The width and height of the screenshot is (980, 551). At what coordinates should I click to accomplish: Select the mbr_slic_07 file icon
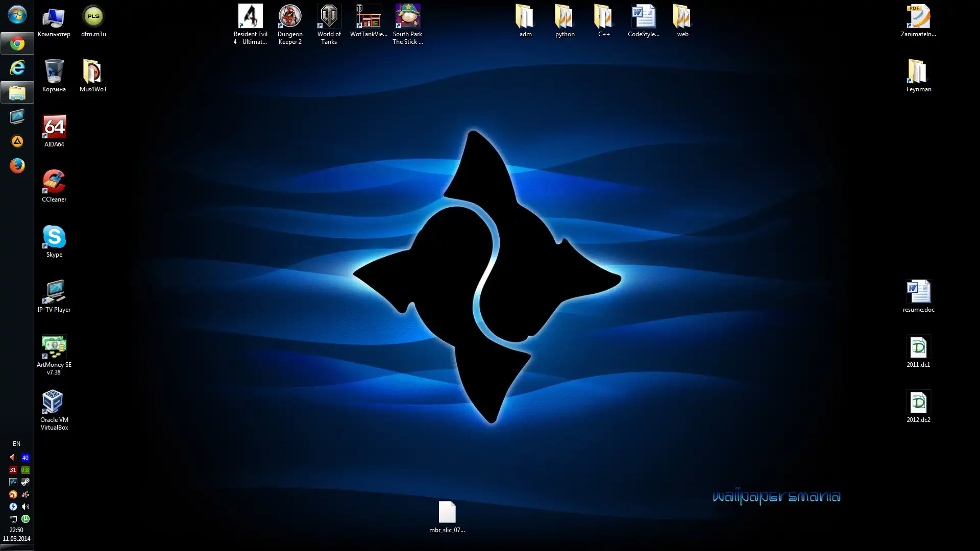point(447,513)
